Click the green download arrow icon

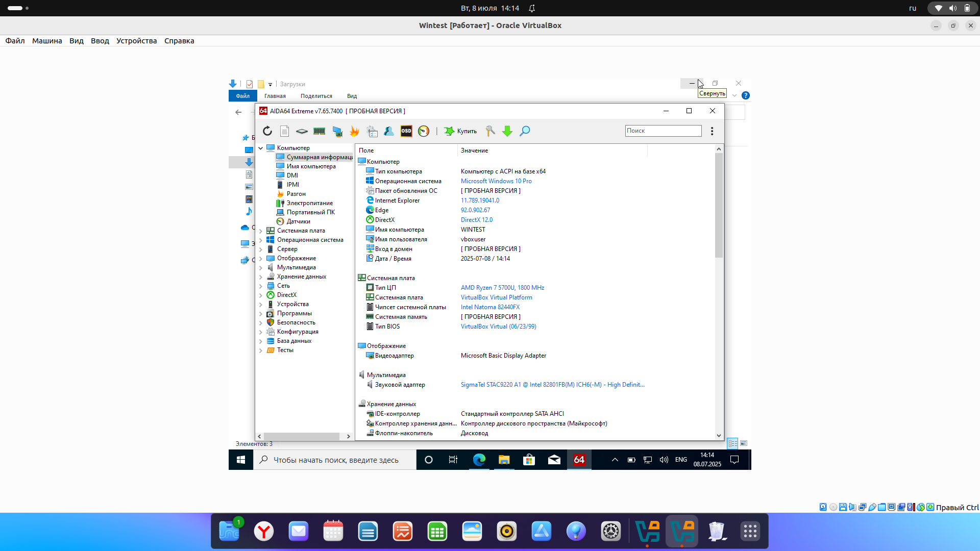tap(507, 131)
